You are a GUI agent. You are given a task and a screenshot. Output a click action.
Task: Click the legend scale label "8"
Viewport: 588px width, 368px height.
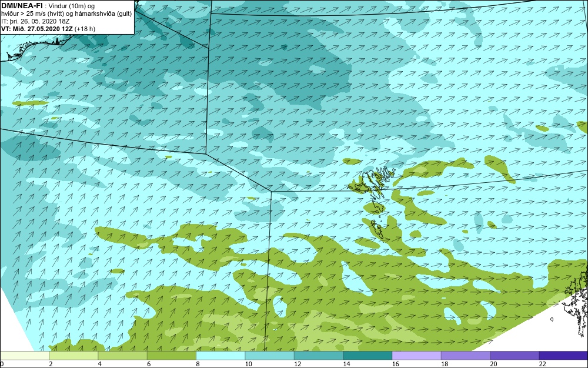[198, 364]
